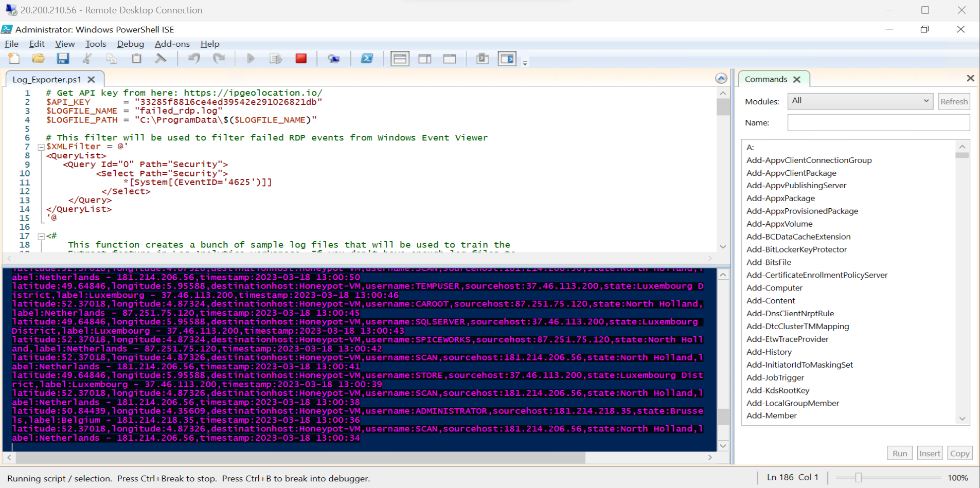Select Add-AppvClientConnectionGroup command

[809, 160]
